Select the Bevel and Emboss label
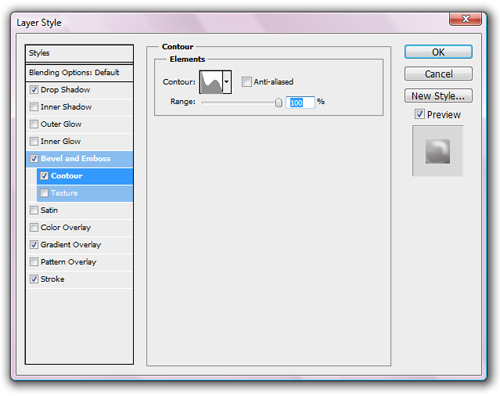The image size is (500, 396). pos(76,158)
